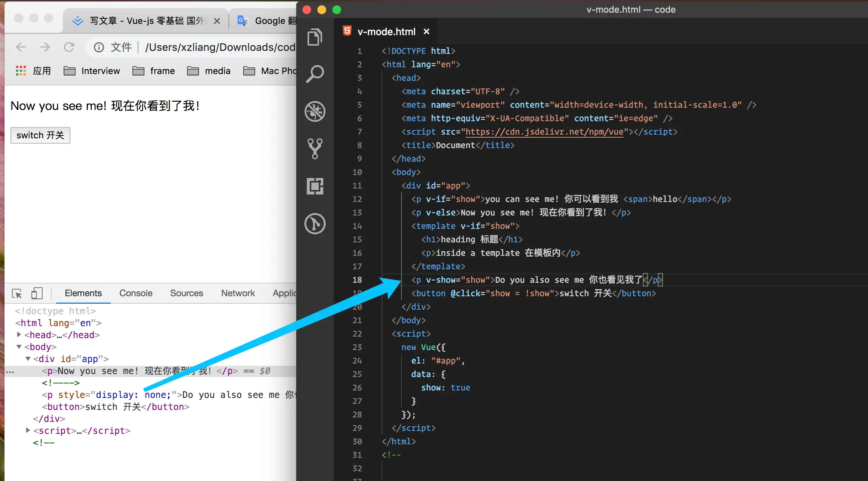Collapse the body element in DevTools

coord(19,347)
